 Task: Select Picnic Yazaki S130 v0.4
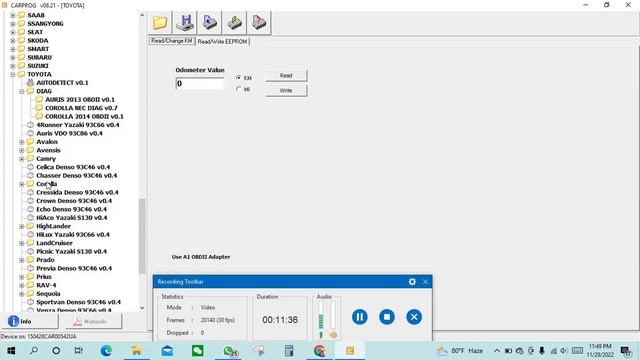(x=71, y=251)
